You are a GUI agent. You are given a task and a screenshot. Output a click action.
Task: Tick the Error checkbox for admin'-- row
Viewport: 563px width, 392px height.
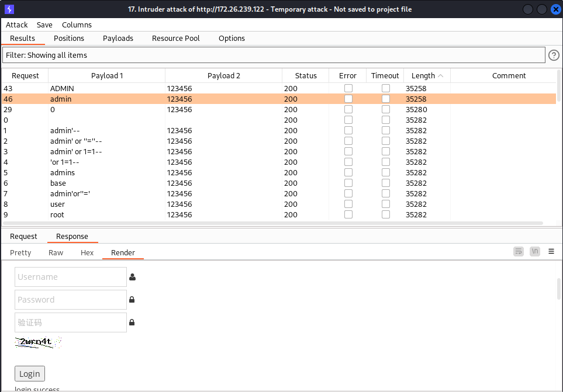click(x=348, y=130)
